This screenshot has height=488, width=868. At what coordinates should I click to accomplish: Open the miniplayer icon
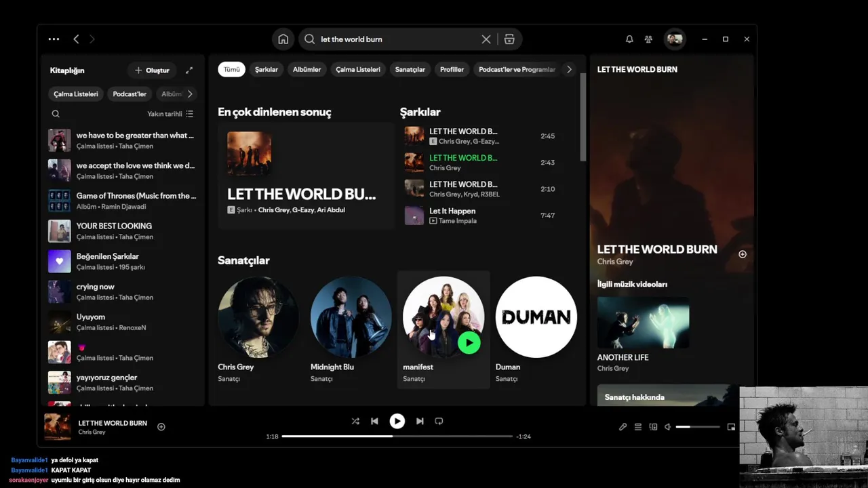click(x=731, y=427)
